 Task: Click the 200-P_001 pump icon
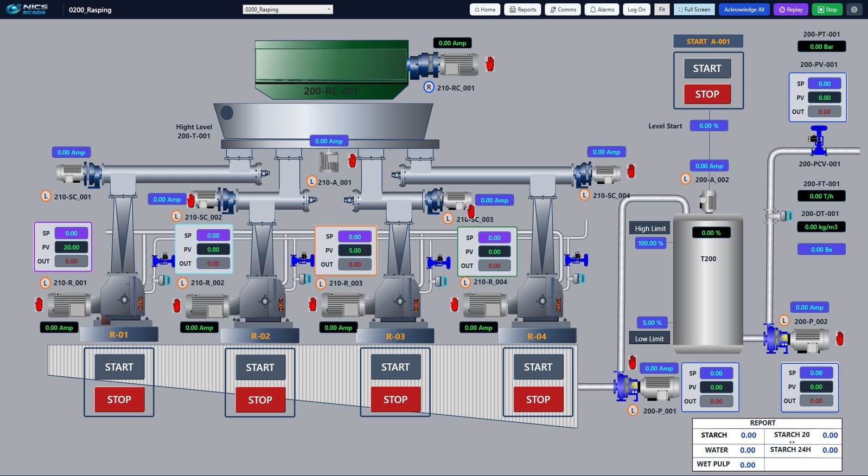coord(646,387)
